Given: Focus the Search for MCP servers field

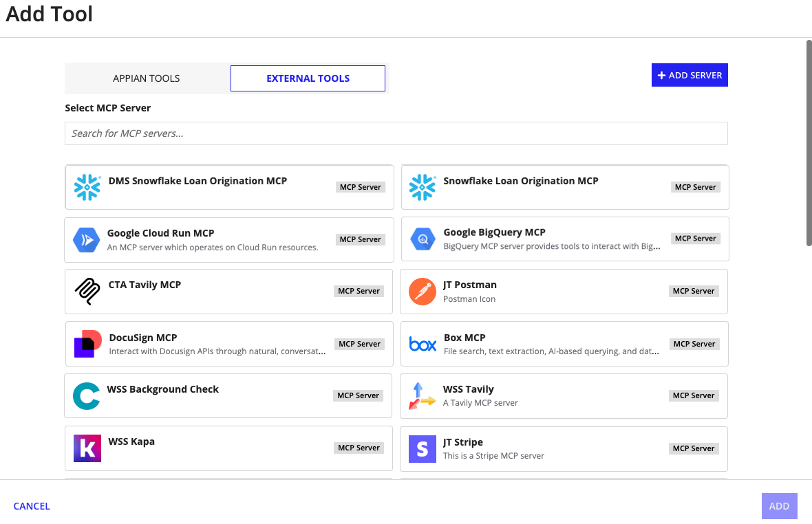Looking at the screenshot, I should 396,133.
